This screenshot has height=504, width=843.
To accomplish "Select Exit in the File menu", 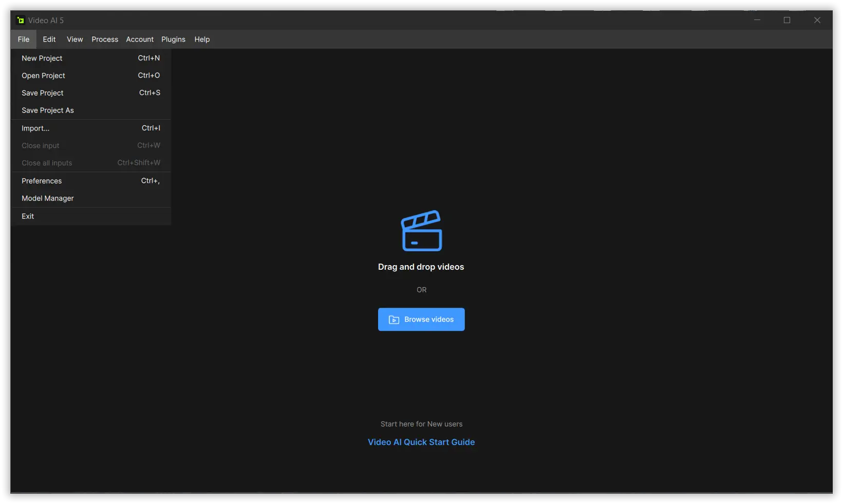I will click(x=91, y=216).
